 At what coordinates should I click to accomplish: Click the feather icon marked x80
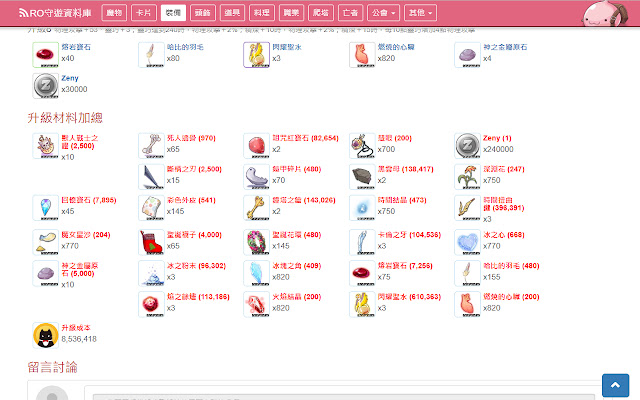point(151,55)
